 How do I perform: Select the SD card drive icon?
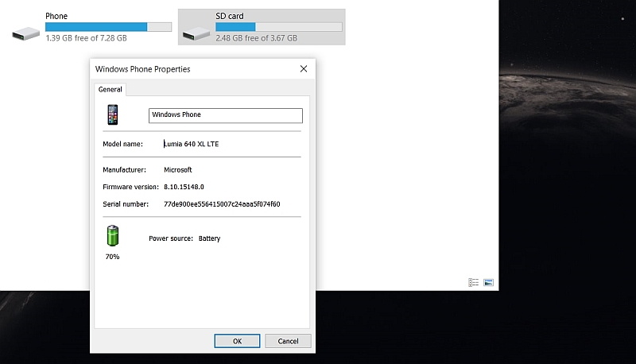196,33
